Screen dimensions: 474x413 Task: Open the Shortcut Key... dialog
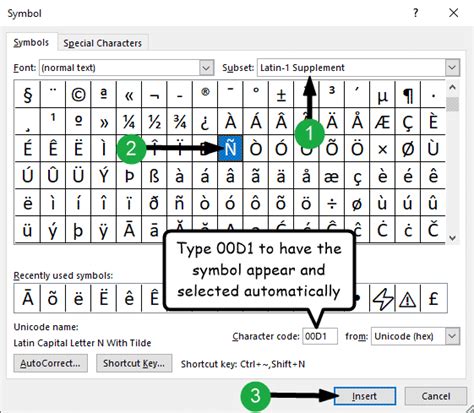134,363
